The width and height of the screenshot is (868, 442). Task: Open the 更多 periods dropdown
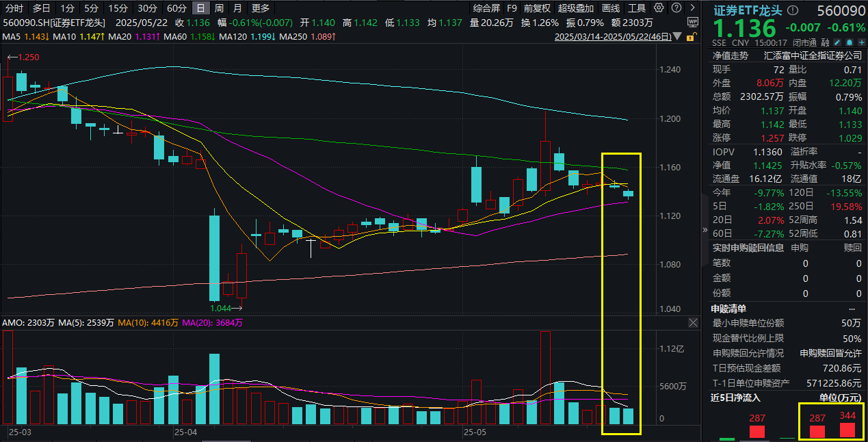pos(260,8)
